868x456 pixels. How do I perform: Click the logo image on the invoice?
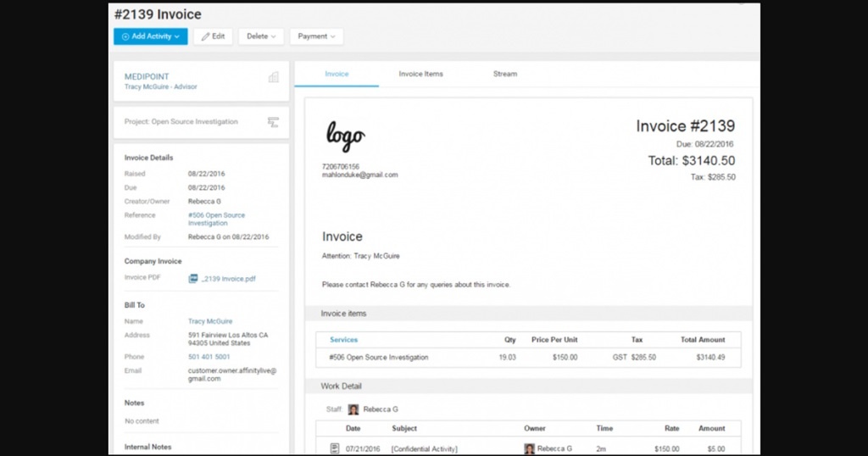coord(344,136)
